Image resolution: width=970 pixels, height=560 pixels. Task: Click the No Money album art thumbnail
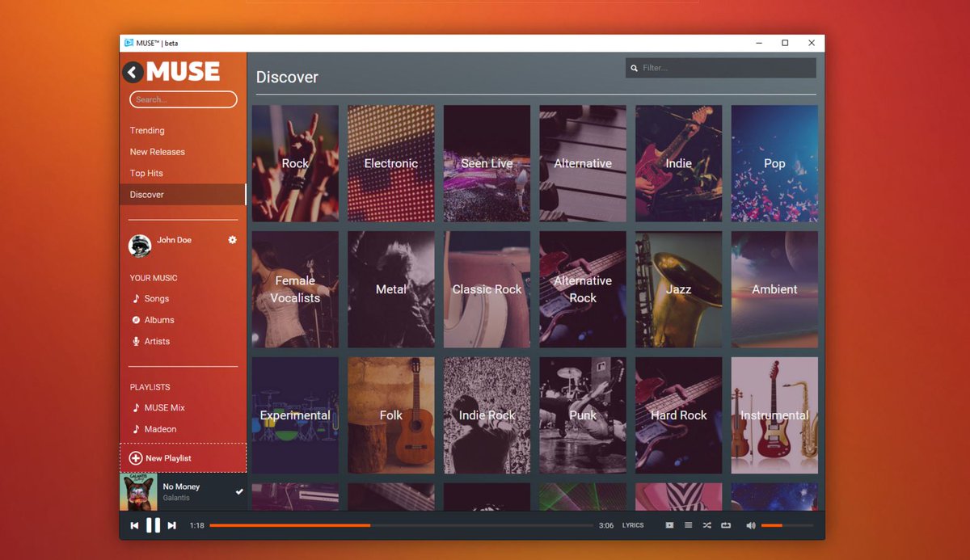(138, 492)
